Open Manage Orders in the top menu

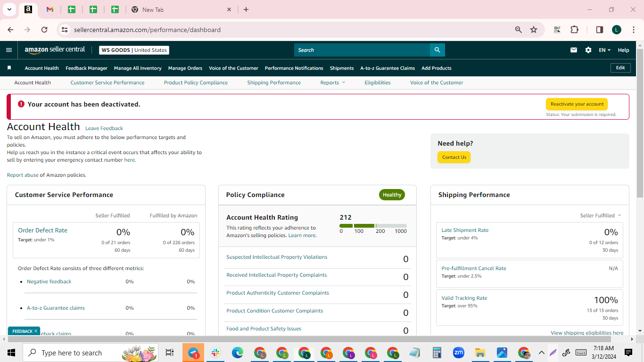coord(185,68)
